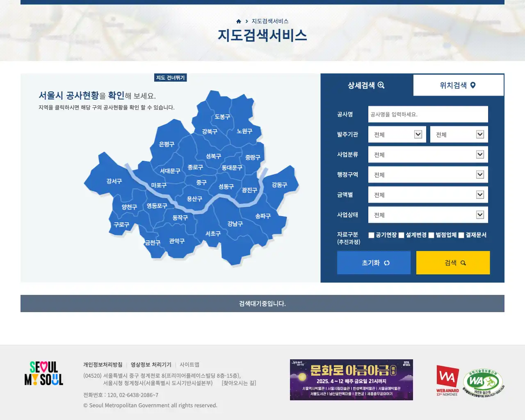The image size is (525, 420).
Task: Open the 문화로 야금야금 banner
Action: 351,380
